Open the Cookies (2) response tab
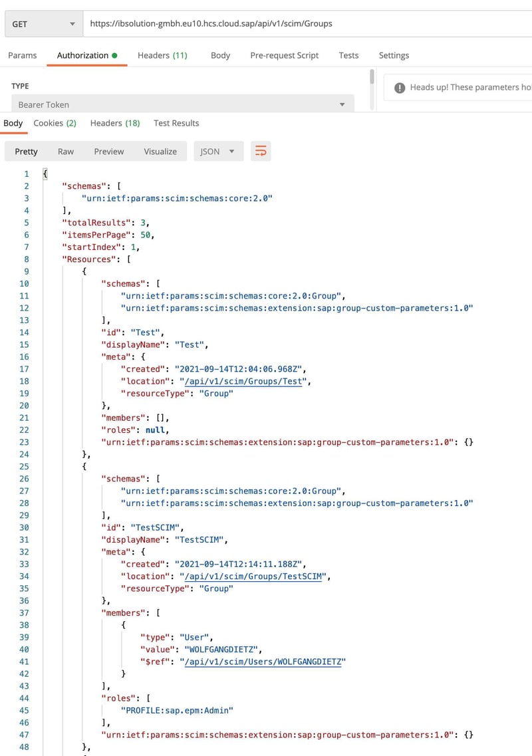 pyautogui.click(x=55, y=123)
